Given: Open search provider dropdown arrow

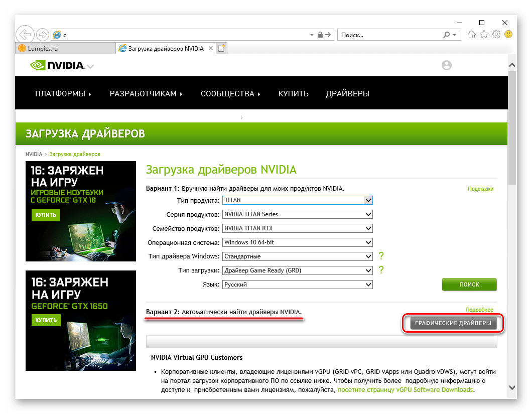Looking at the screenshot, I should pos(454,35).
